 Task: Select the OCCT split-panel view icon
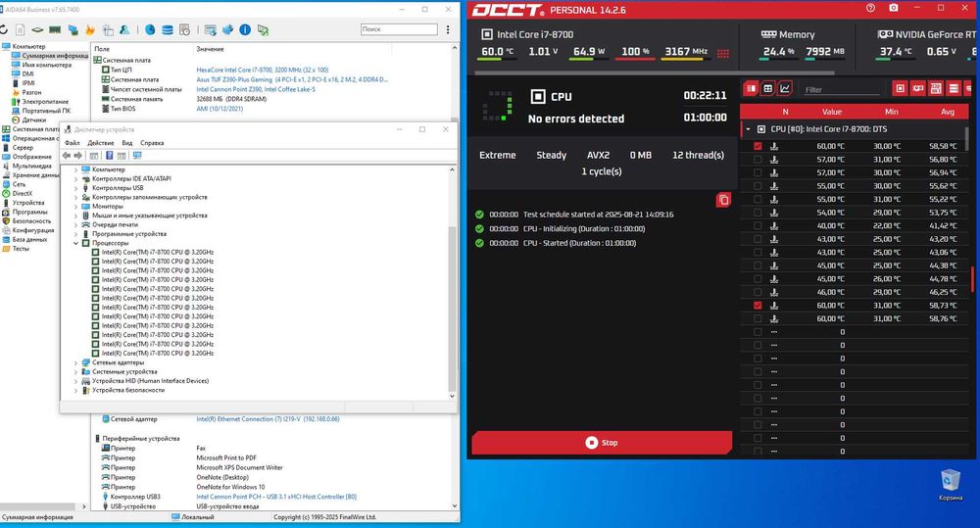pos(751,89)
